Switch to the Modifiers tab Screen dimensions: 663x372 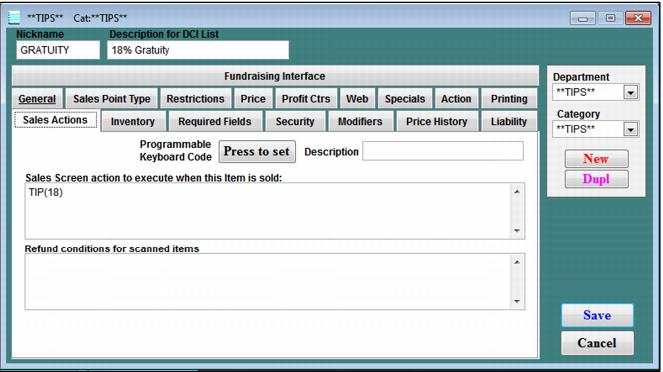coord(360,122)
